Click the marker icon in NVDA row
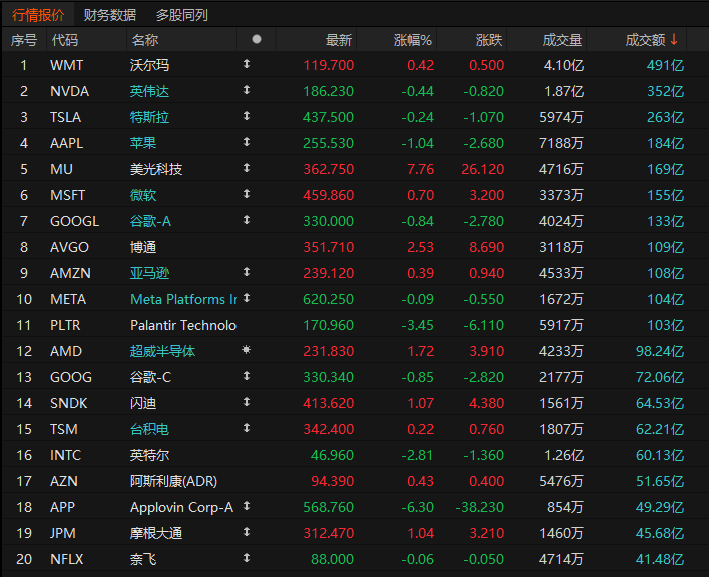709x577 pixels. [x=247, y=90]
